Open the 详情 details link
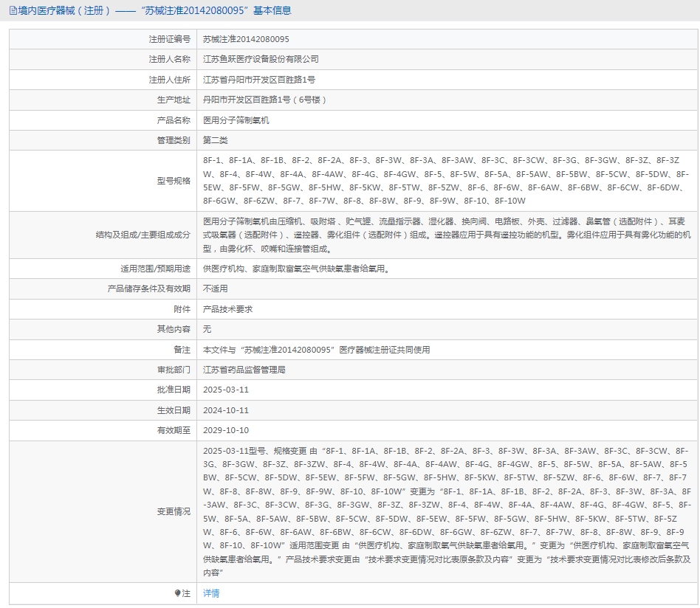700x608 pixels. [211, 593]
